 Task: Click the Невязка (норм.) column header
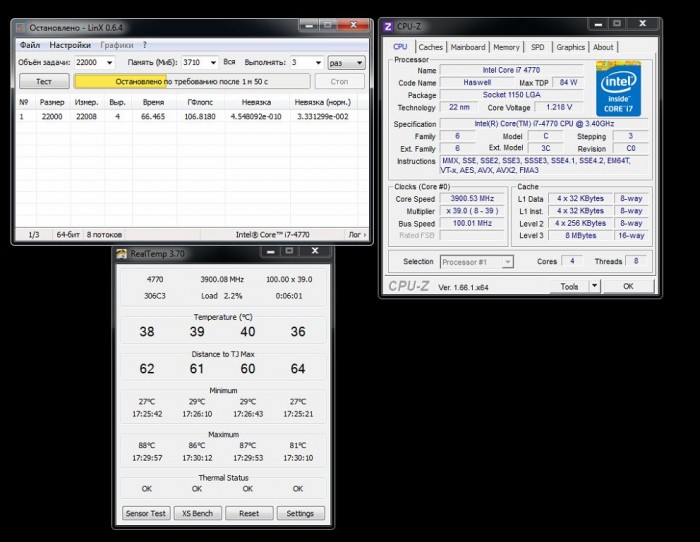[323, 102]
